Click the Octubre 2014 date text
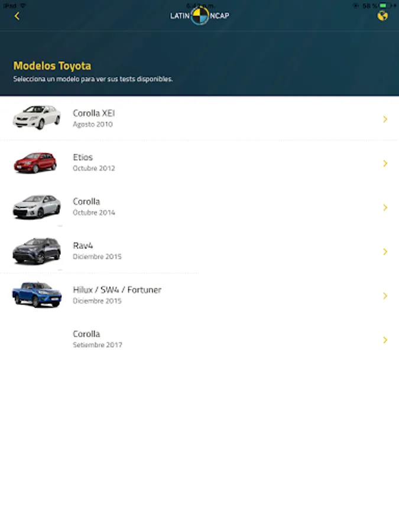 94,212
